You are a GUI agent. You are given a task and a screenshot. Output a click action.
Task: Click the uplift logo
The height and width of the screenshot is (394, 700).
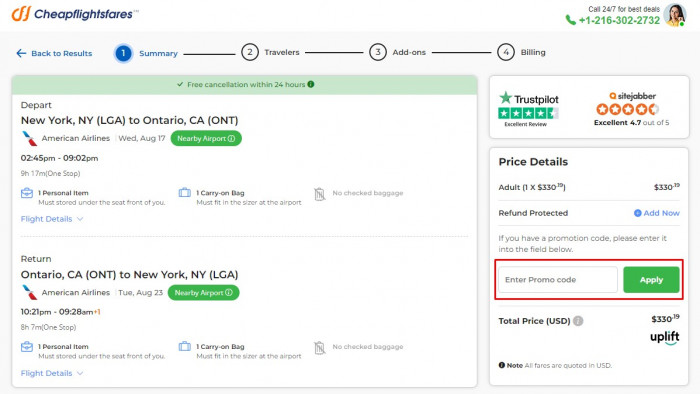click(665, 338)
